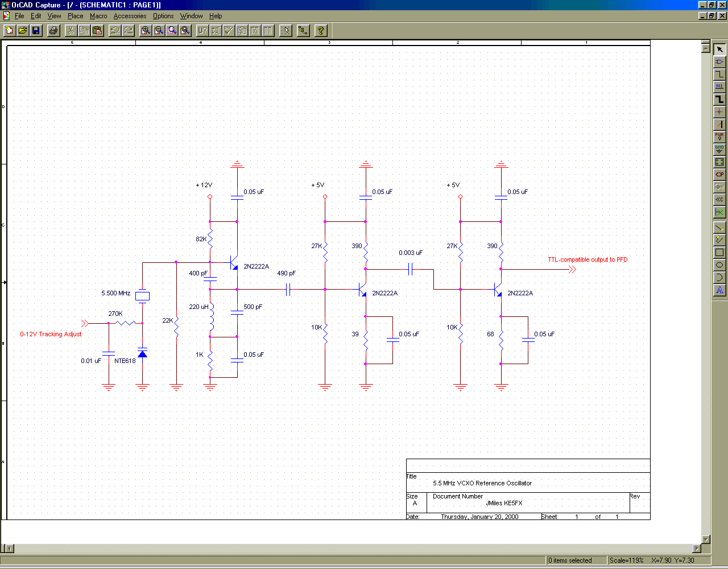Select the Place Wire tool
Image resolution: width=728 pixels, height=569 pixels.
pos(719,75)
